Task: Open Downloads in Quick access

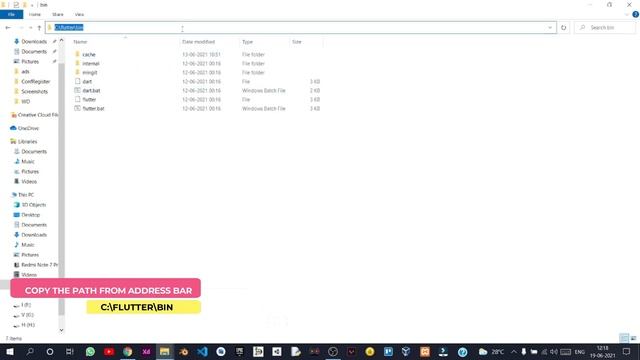Action: pyautogui.click(x=34, y=41)
